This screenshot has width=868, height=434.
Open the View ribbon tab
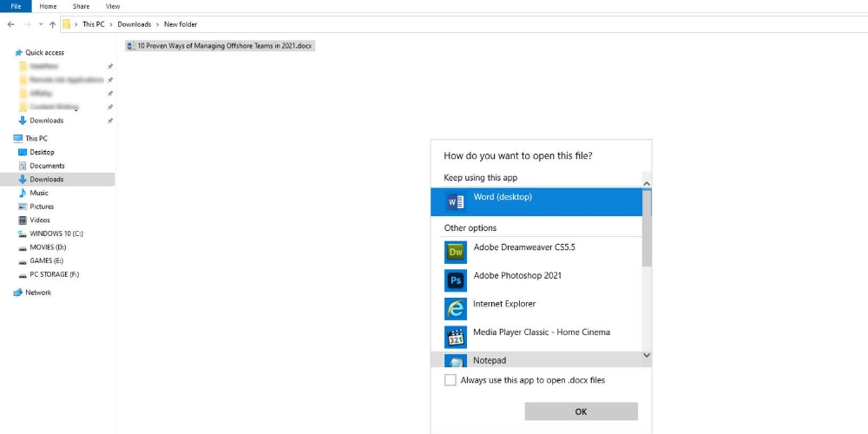(113, 6)
